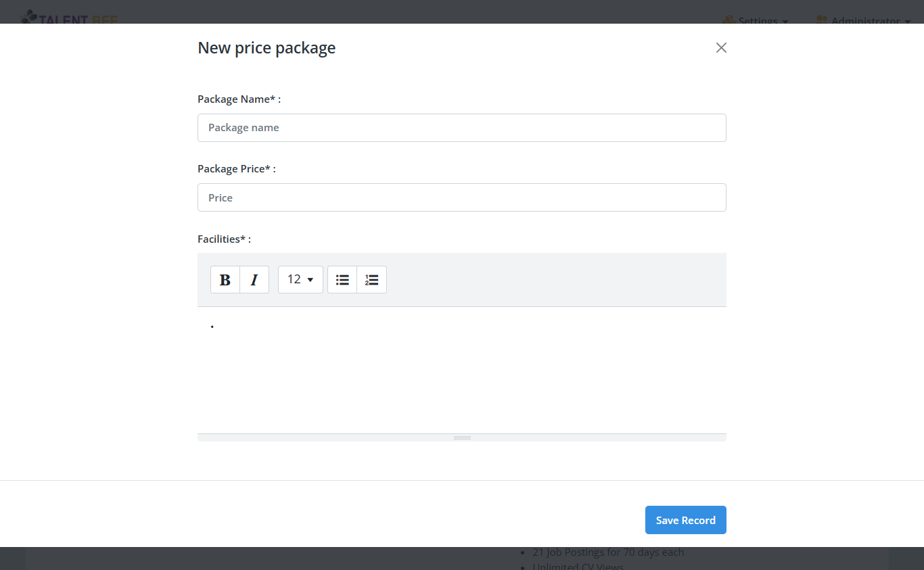Click the New price package heading
This screenshot has width=924, height=570.
[267, 48]
